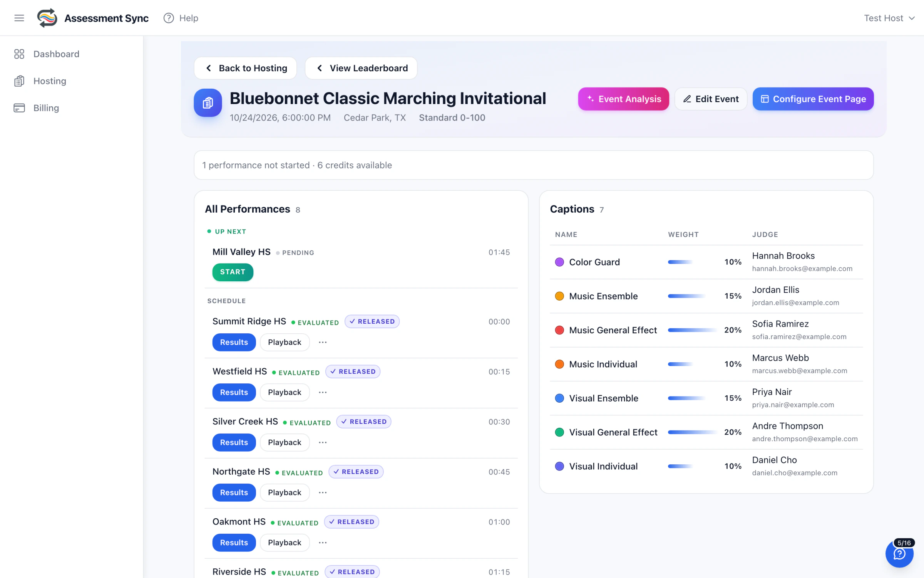This screenshot has width=924, height=578.
Task: Click the Visual Individual weight bar
Action: click(x=680, y=466)
